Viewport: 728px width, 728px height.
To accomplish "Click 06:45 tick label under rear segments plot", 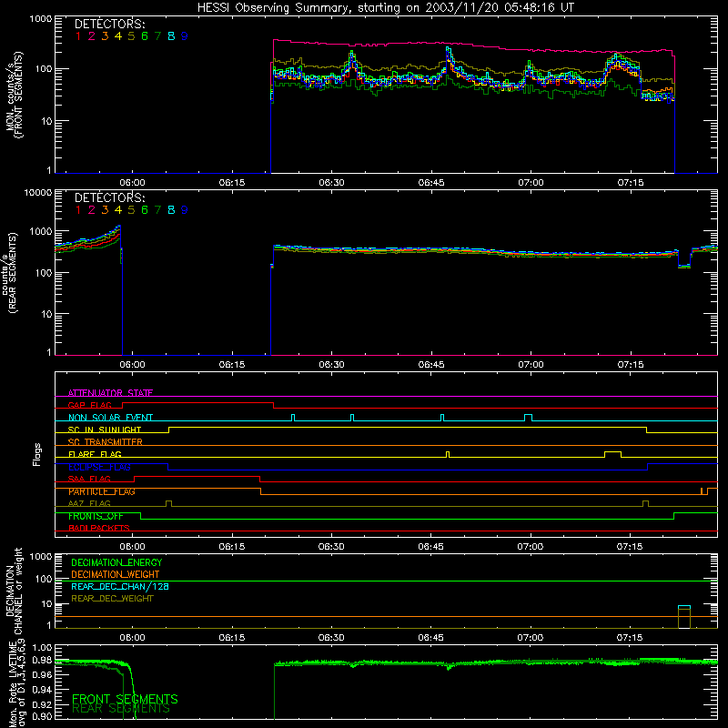I will click(x=431, y=365).
